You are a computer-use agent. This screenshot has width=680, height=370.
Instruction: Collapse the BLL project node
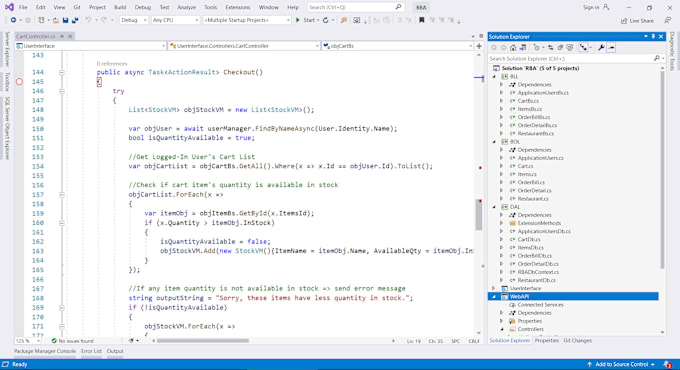(x=494, y=76)
